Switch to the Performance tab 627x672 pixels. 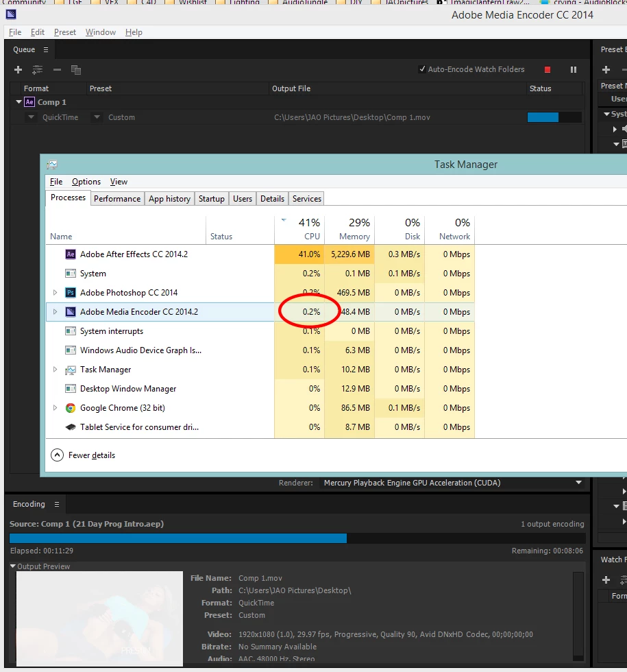(117, 199)
